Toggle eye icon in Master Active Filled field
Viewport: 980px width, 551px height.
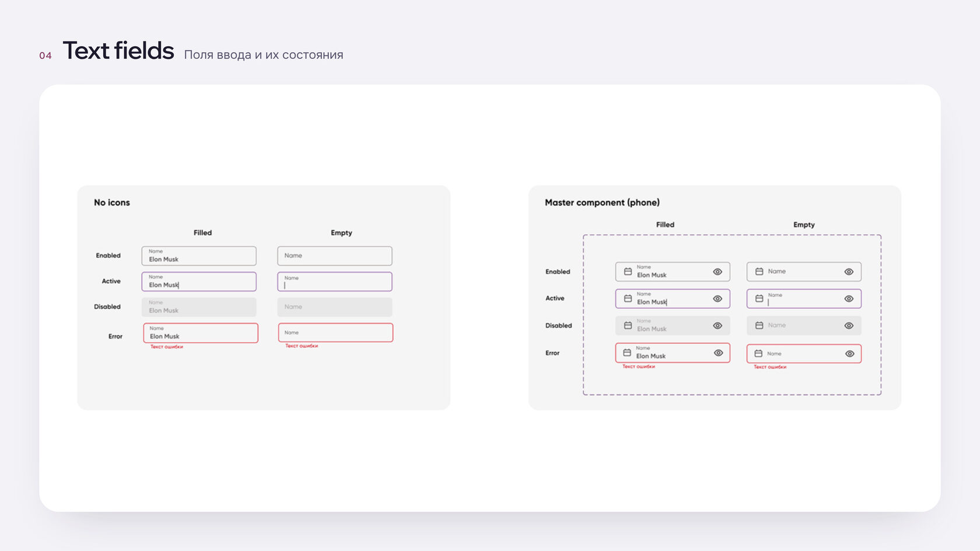(717, 298)
